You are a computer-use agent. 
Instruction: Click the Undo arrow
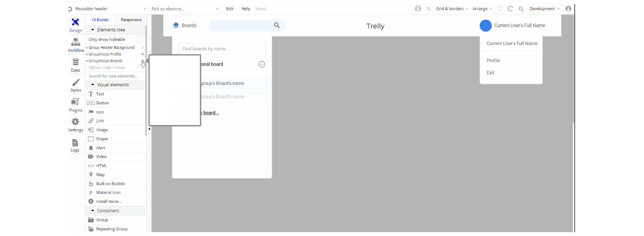tap(500, 8)
